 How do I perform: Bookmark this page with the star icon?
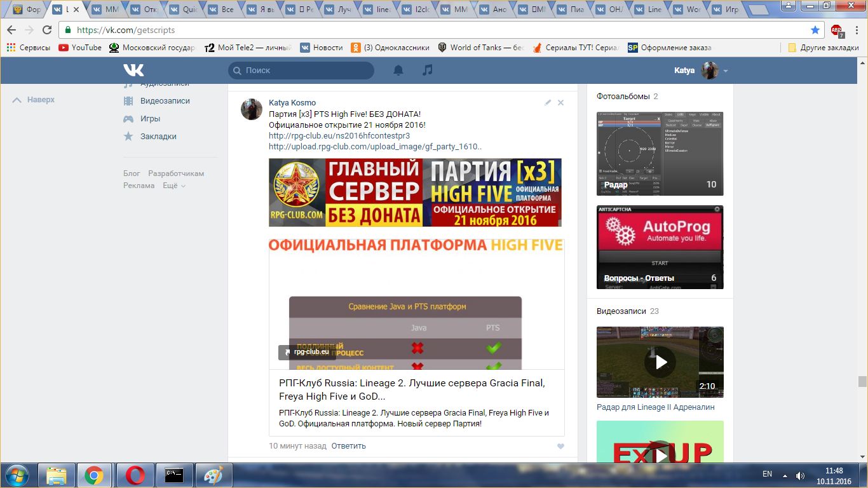[x=815, y=30]
